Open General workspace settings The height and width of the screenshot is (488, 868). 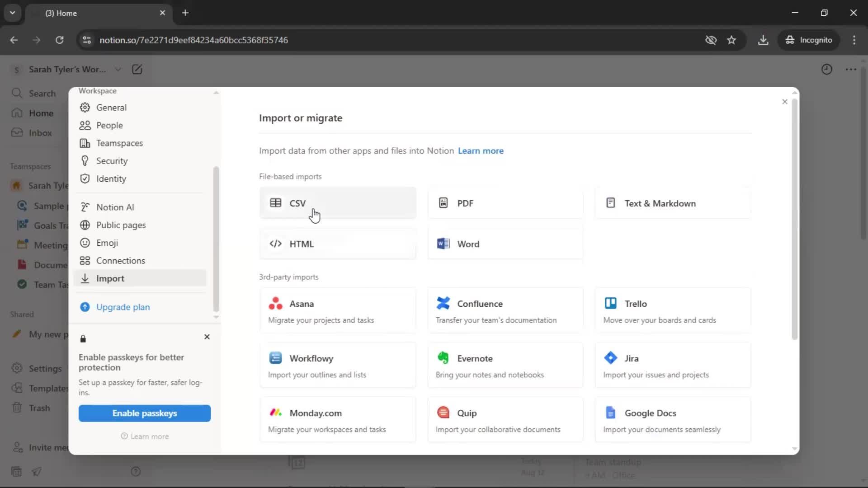point(140,108)
